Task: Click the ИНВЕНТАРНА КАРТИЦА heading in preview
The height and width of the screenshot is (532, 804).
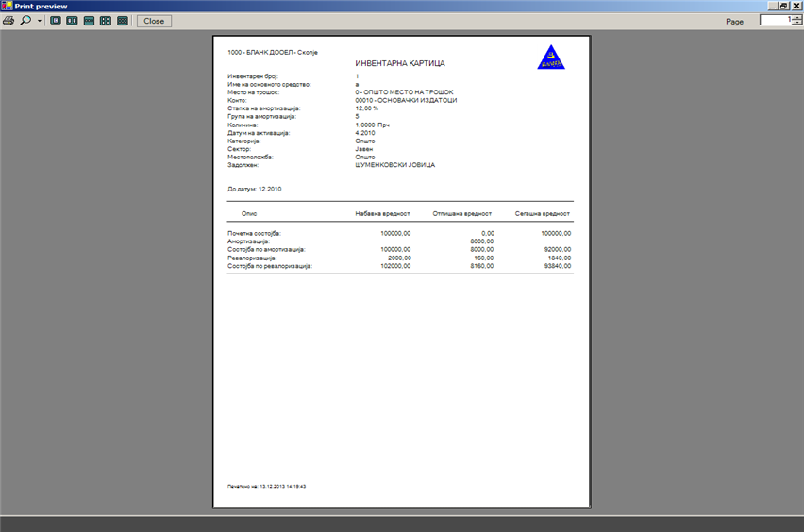Action: point(399,63)
